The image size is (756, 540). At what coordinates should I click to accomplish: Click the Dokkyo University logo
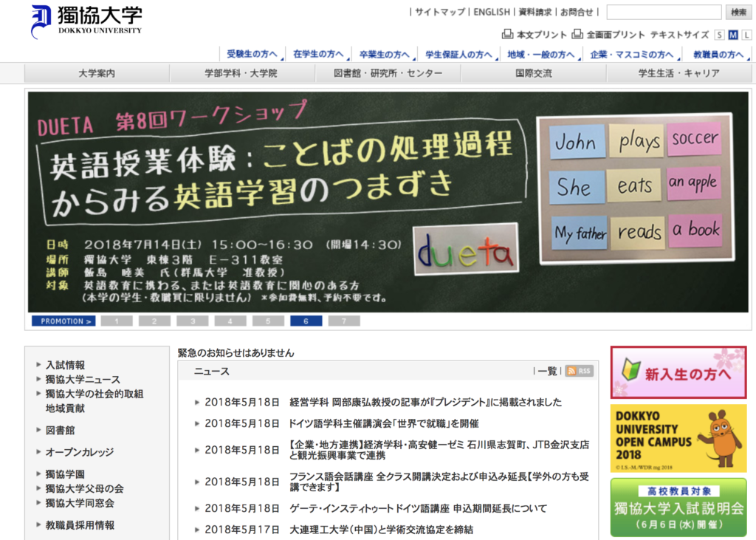pos(86,21)
